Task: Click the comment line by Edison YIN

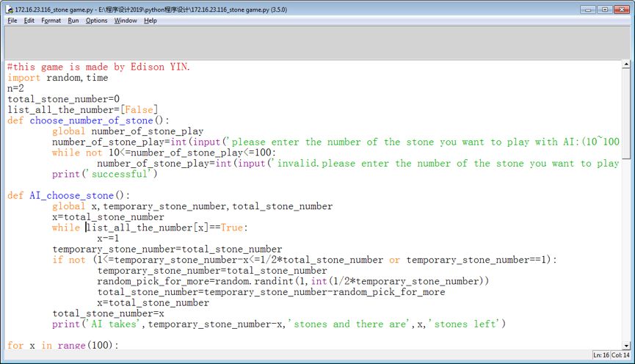Action: click(x=98, y=67)
